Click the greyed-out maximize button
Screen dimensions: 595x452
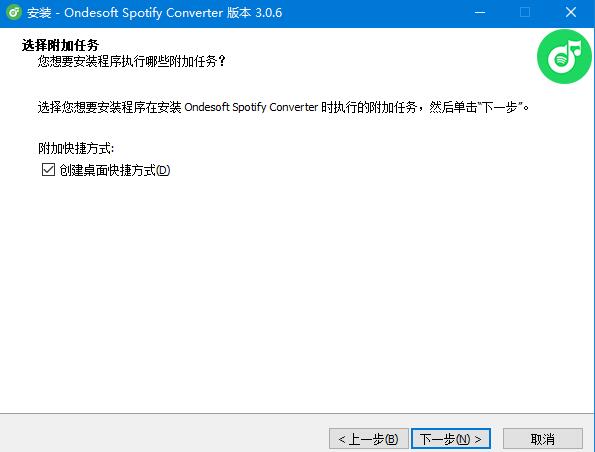click(x=525, y=13)
